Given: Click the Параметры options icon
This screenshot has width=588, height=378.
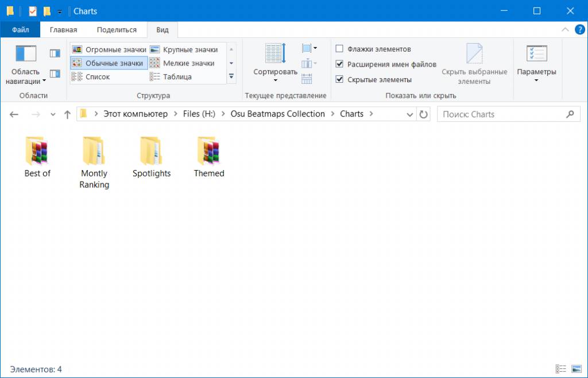Looking at the screenshot, I should pos(536,55).
